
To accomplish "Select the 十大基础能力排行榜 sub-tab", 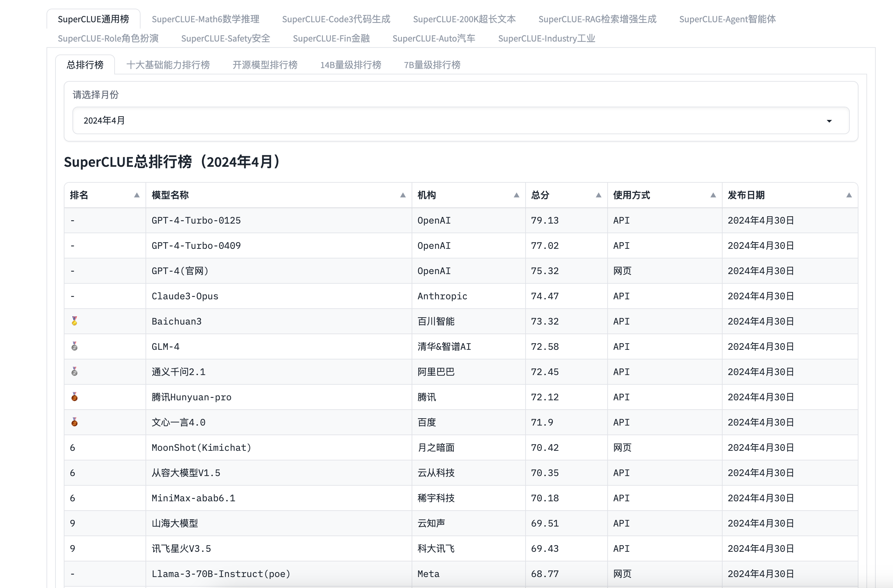I will [x=168, y=65].
